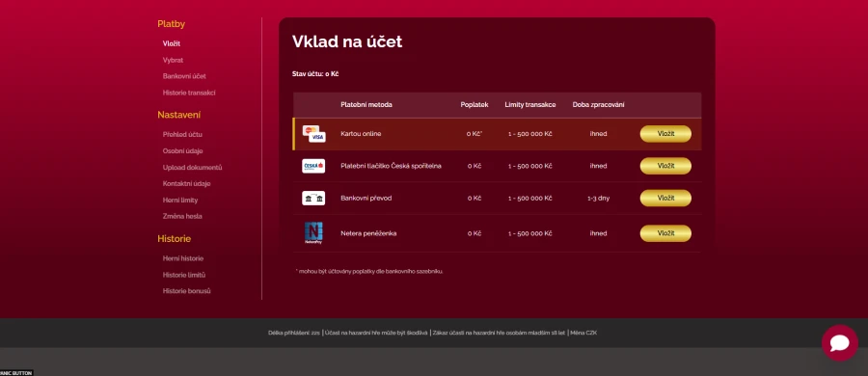The image size is (868, 376).
Task: Click the Měna CZK footer text
Action: tap(583, 333)
